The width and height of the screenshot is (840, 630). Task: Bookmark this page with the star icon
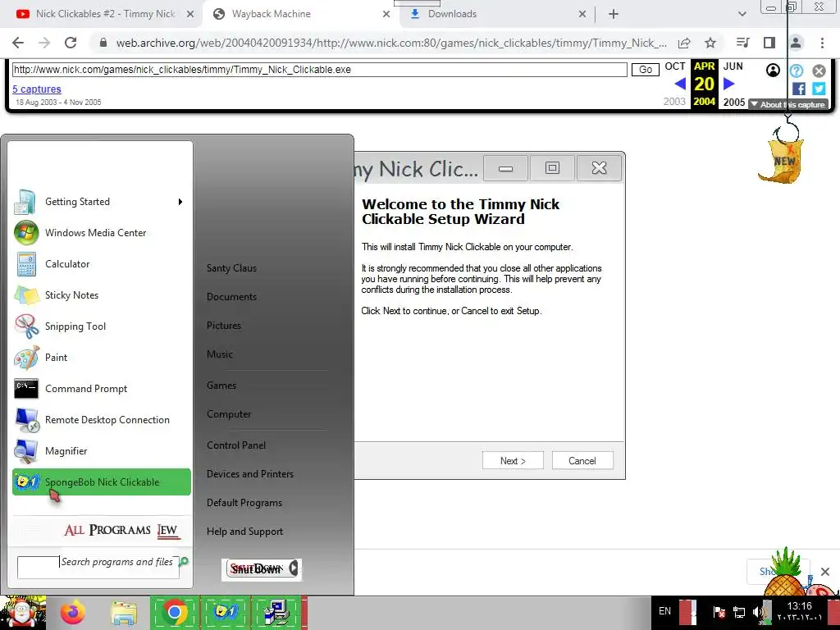(710, 43)
